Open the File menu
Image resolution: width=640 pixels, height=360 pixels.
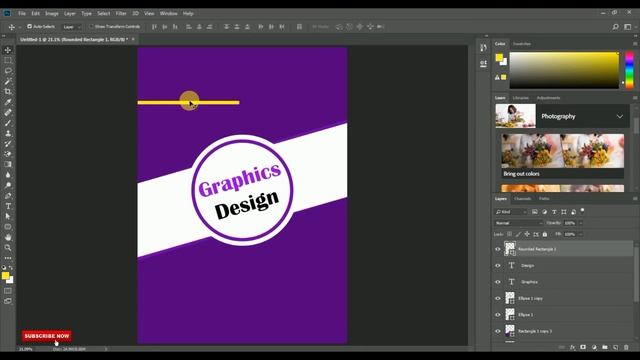tap(22, 13)
